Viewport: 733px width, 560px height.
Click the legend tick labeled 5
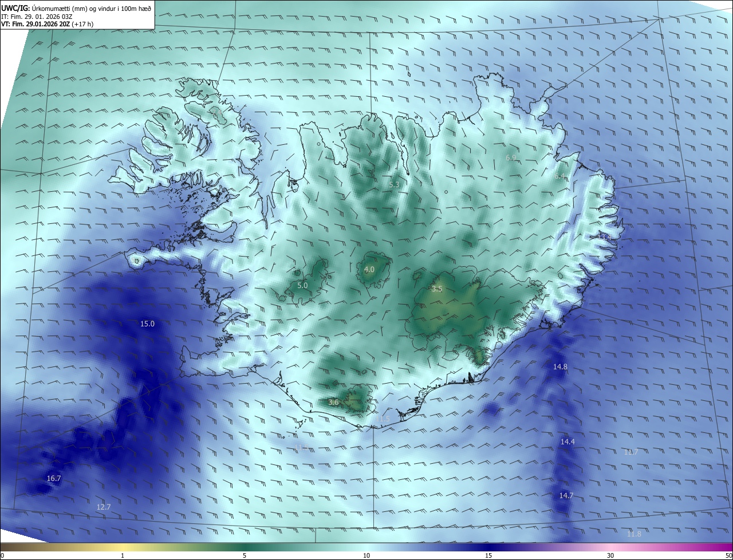click(245, 555)
